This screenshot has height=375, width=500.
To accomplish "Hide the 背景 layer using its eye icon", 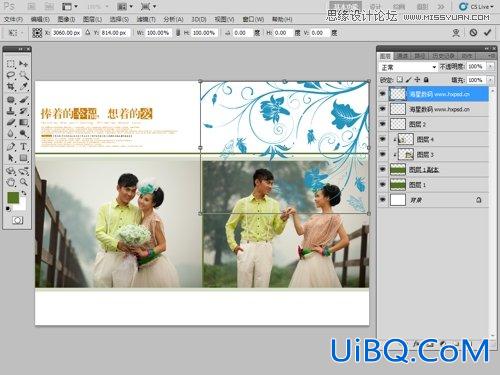I will (x=383, y=200).
